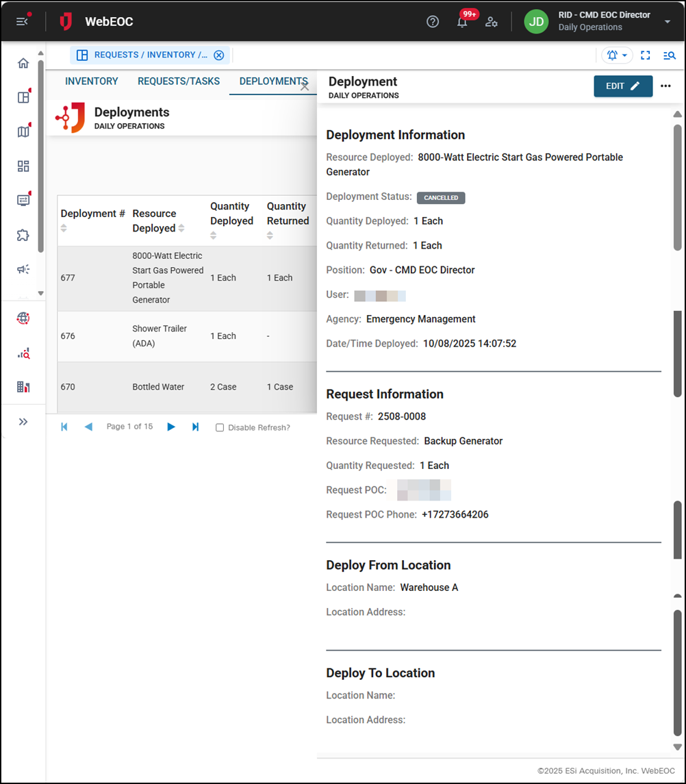This screenshot has height=784, width=686.
Task: Click the detail panel vertical scrollbar thumb
Action: click(678, 188)
